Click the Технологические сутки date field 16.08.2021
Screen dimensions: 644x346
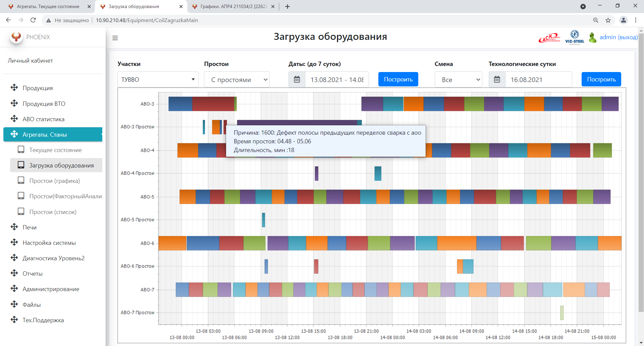[538, 79]
